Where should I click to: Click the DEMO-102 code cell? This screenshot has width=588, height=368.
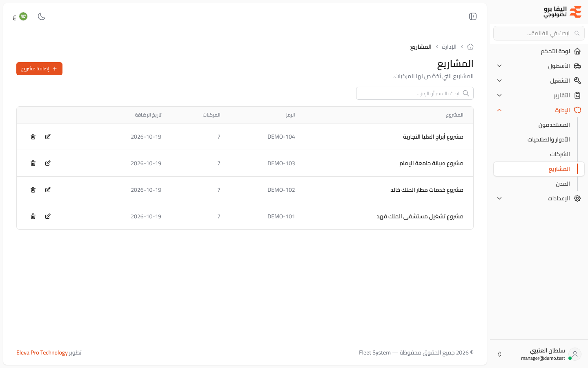[x=281, y=190]
